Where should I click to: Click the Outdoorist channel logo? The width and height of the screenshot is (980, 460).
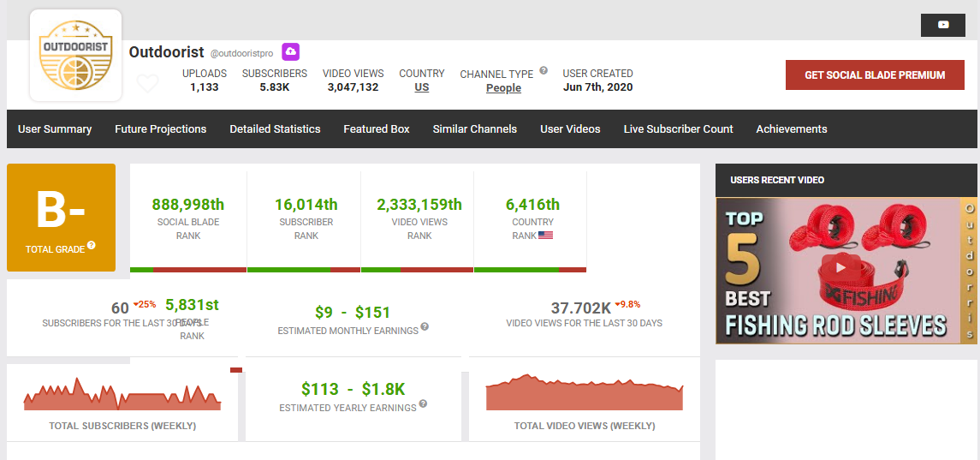(75, 55)
